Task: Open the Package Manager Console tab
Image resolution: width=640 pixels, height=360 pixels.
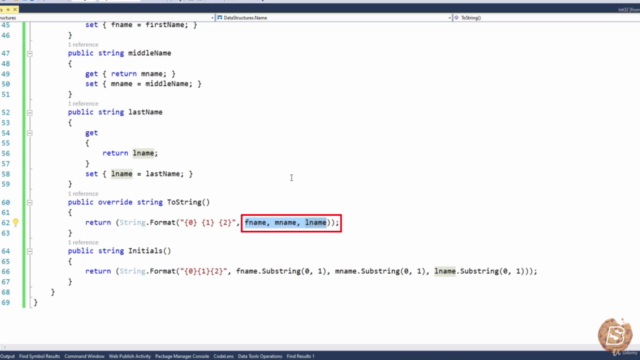Action: tap(182, 356)
